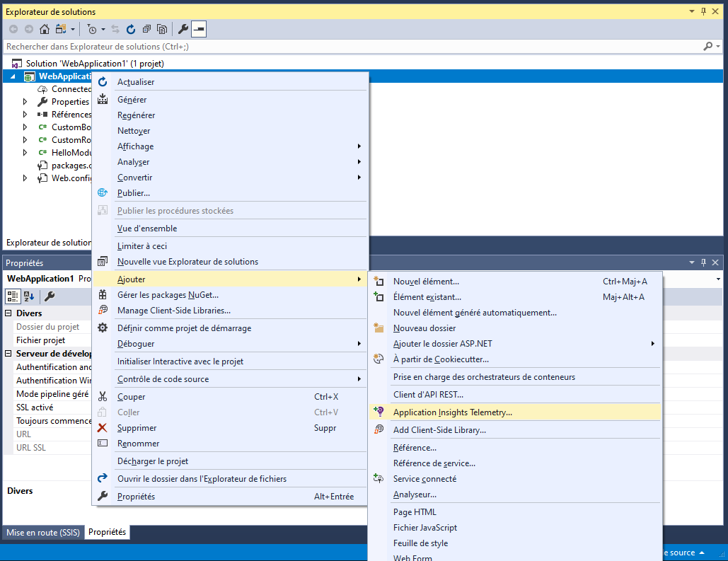
Task: Collapse the Serveur de développement category
Action: point(8,354)
